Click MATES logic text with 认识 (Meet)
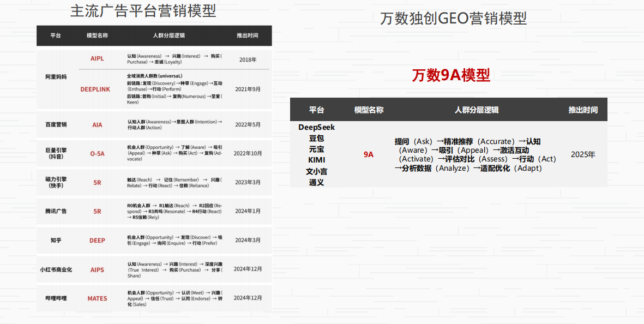The width and height of the screenshot is (644, 324). (x=174, y=298)
